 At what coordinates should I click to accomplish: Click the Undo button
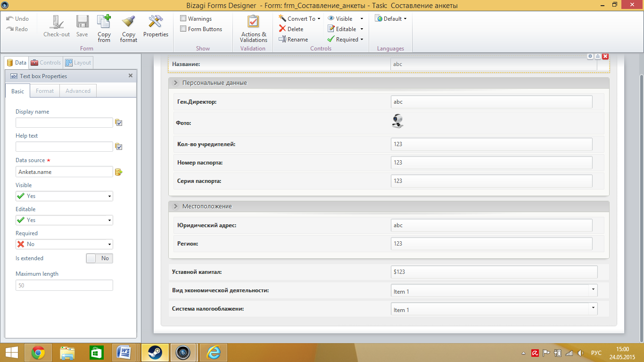point(17,19)
